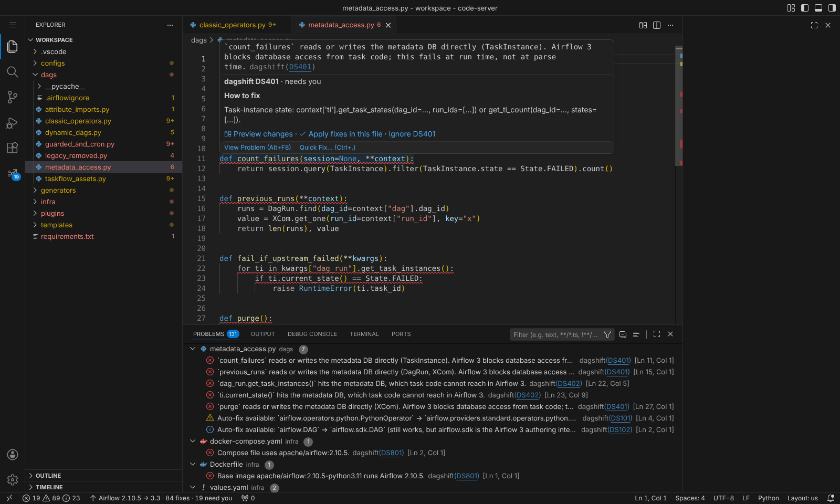Open editor more actions ellipsis
This screenshot has height=504, width=840.
[670, 25]
